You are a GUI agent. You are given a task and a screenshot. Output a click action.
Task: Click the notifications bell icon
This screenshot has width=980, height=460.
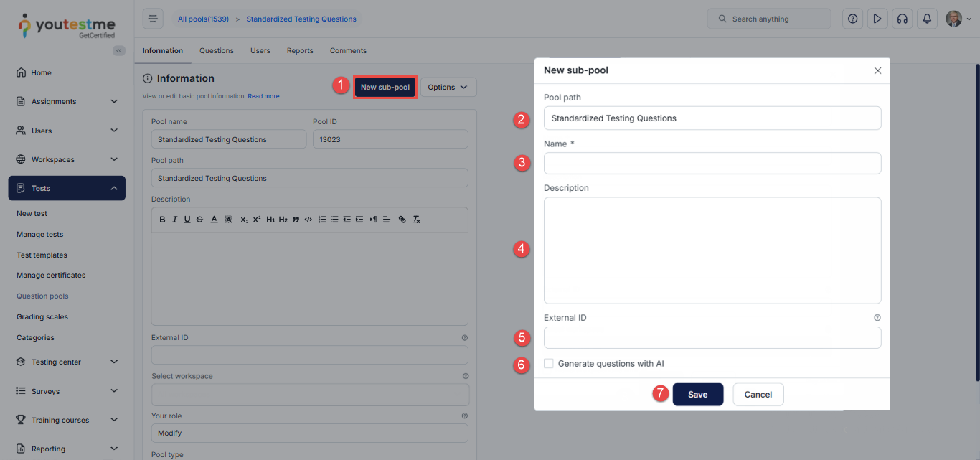coord(927,19)
